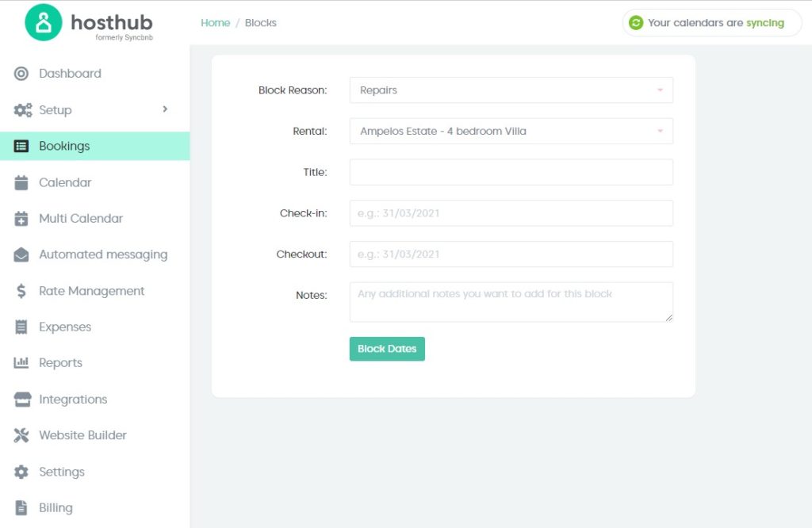
Task: Open the Block Reason dropdown
Action: pos(511,90)
